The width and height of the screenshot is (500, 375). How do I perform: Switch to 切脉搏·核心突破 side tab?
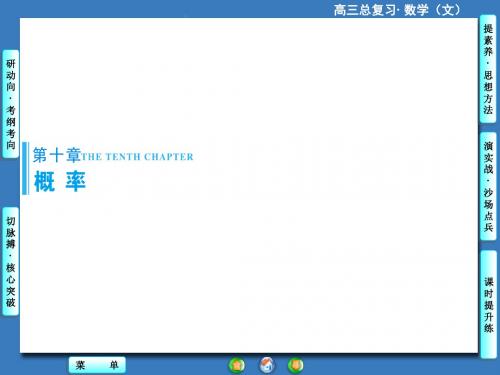(x=11, y=261)
